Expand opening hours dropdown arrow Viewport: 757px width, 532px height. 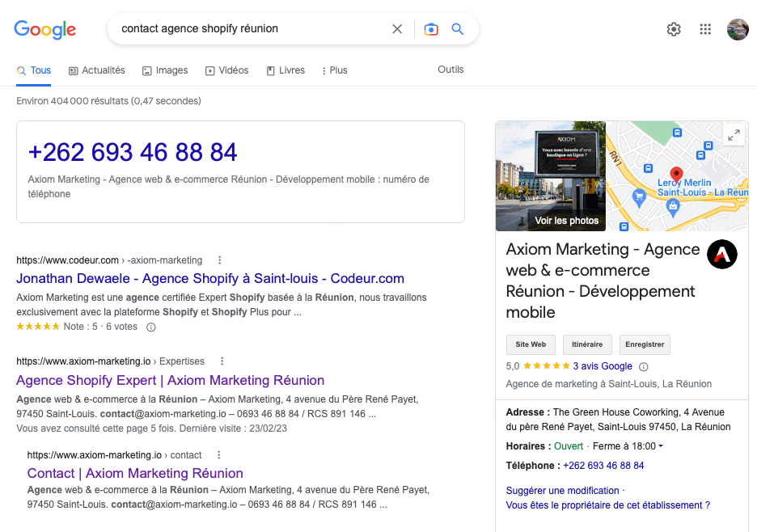(661, 446)
